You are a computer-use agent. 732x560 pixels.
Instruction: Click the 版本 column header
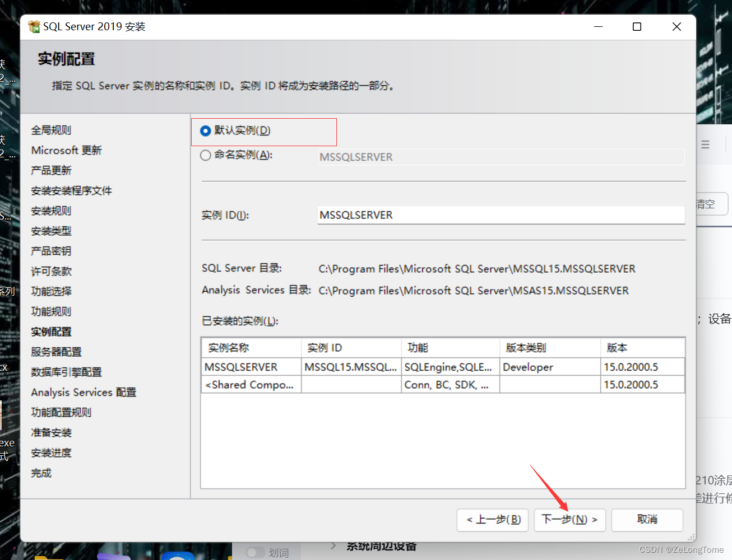click(x=643, y=348)
